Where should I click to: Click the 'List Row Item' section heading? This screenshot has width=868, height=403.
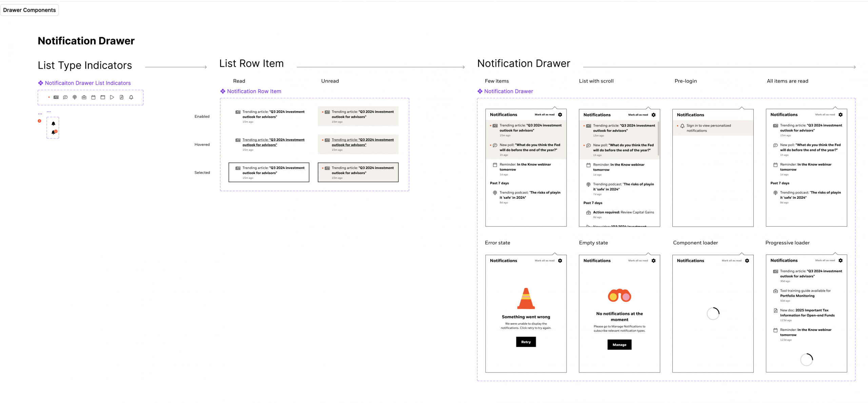(x=252, y=63)
